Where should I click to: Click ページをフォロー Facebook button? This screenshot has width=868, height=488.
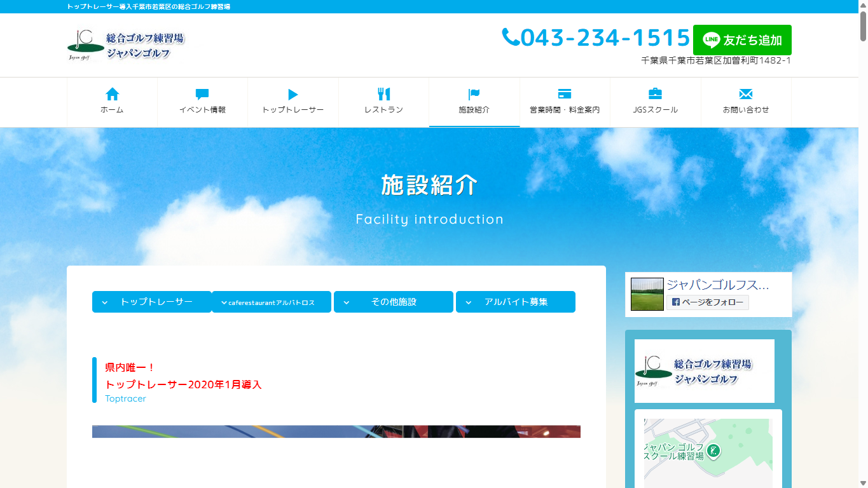(708, 302)
